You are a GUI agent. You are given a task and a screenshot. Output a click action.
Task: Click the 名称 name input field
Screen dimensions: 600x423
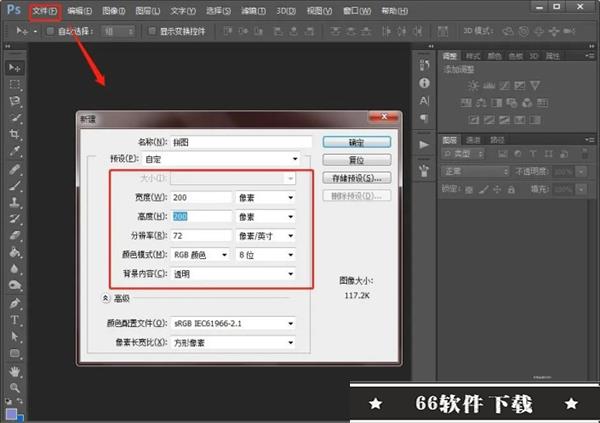tap(241, 142)
